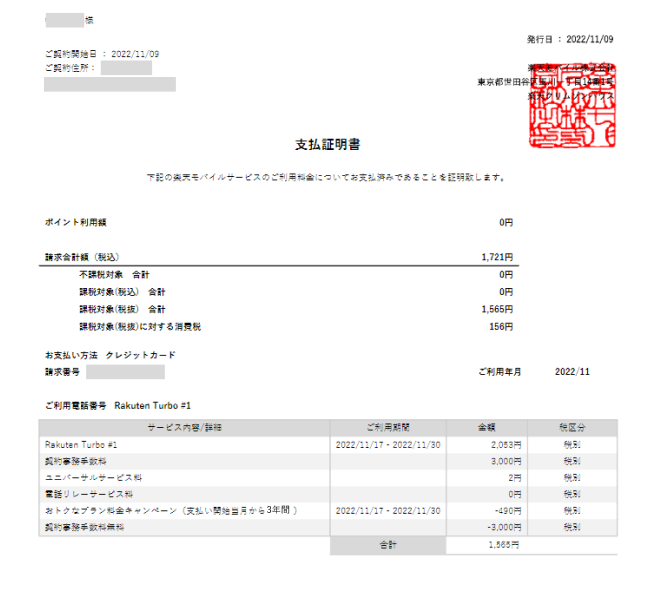Image resolution: width=656 pixels, height=591 pixels.
Task: Click the 税区分 table column header
Action: 571,427
